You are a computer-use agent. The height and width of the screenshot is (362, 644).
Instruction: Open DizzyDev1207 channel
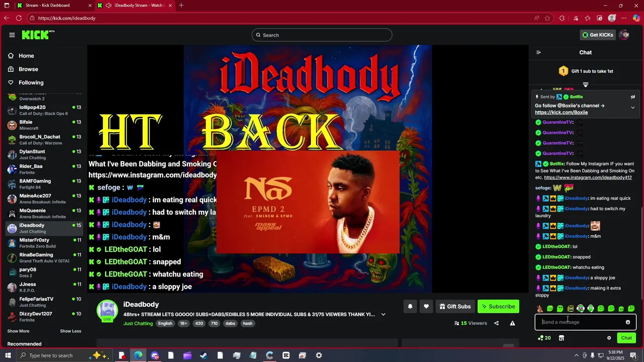(44, 317)
